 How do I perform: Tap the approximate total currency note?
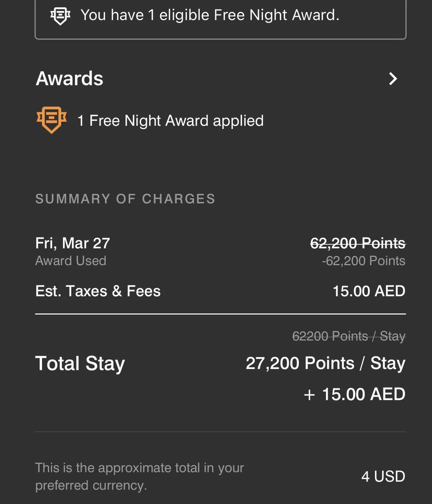click(139, 476)
